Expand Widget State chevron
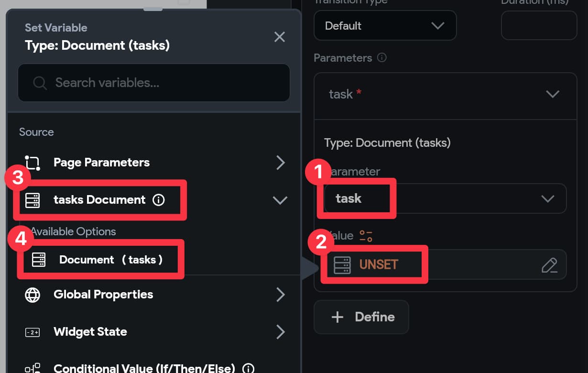The height and width of the screenshot is (373, 588). tap(281, 332)
